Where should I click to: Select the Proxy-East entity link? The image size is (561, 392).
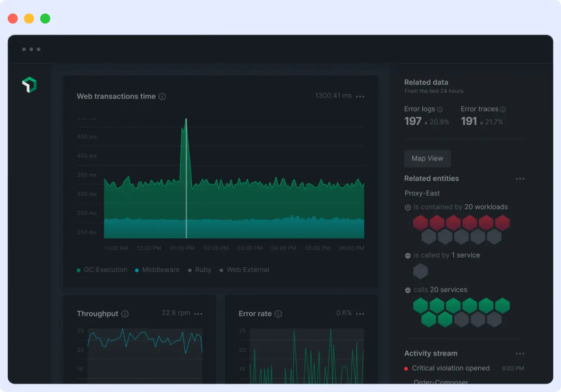click(x=422, y=193)
